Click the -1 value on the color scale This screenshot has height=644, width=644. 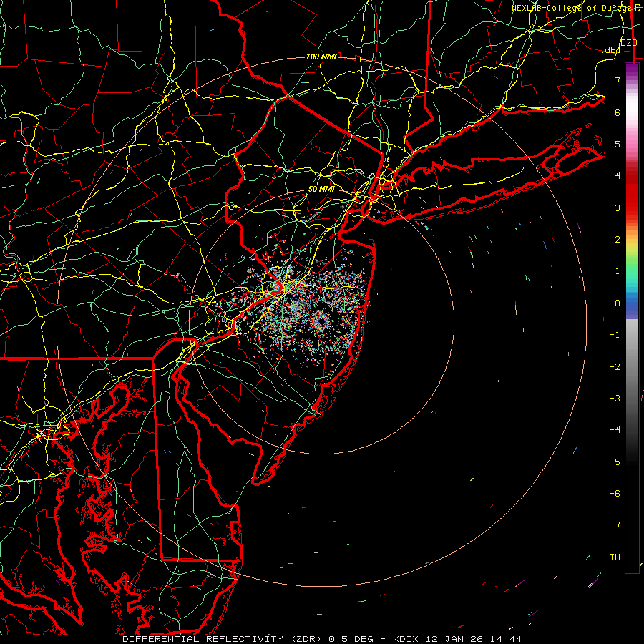[x=615, y=335]
